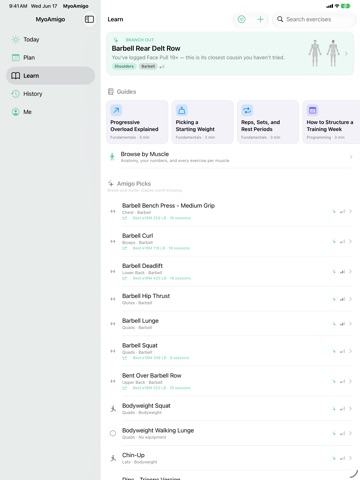The width and height of the screenshot is (360, 480).
Task: Tap difficulty bars icon on Barbell Deadlift row
Action: tap(342, 272)
